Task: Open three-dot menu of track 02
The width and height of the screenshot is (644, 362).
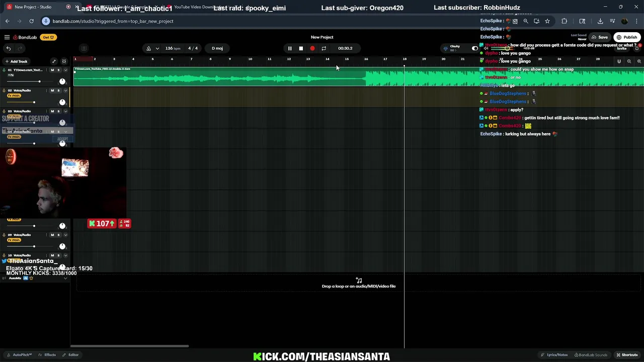Action: tap(46, 90)
